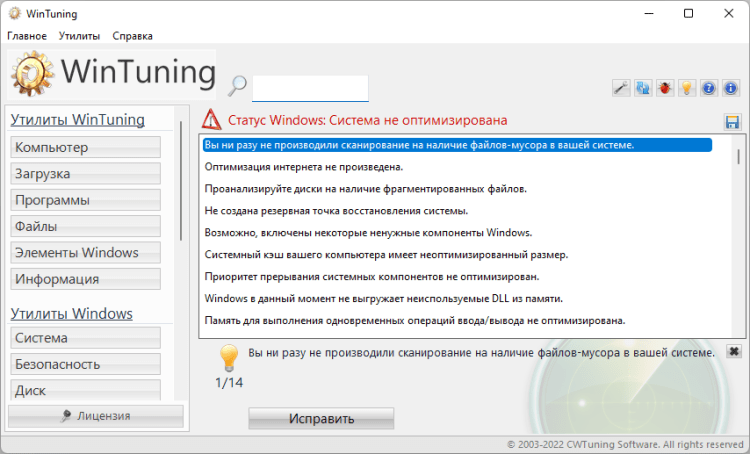Viewport: 750px width, 454px height.
Task: Select 'Возможно, включены некоторые ненужные компоненты' row
Action: click(x=457, y=233)
